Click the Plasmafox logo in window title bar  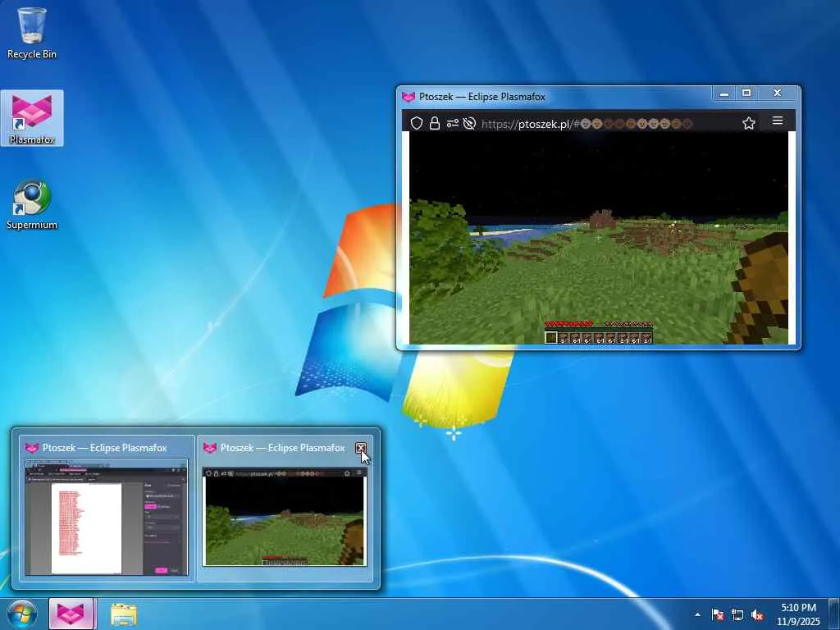pyautogui.click(x=409, y=97)
